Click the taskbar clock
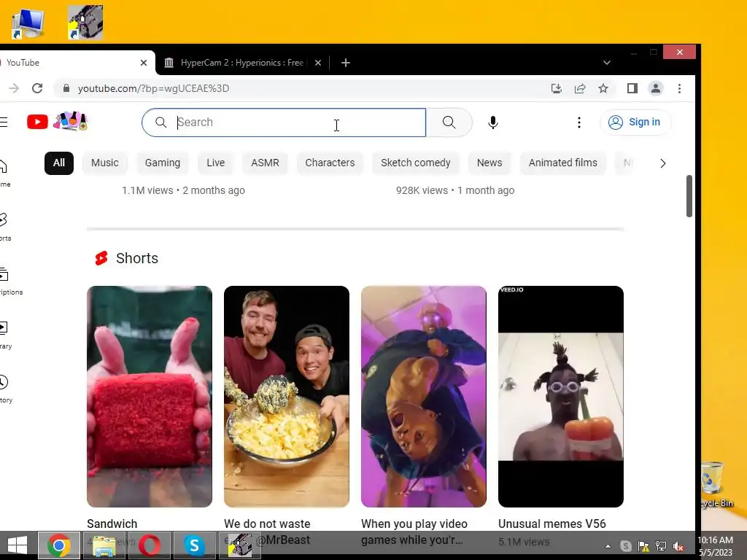This screenshot has height=560, width=747. pyautogui.click(x=716, y=546)
